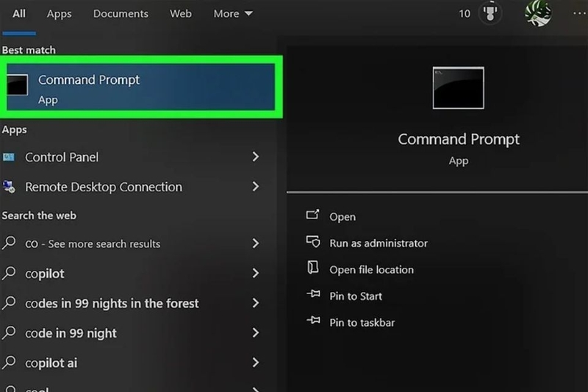The width and height of the screenshot is (588, 392).
Task: Expand codes in 99 nights in forest chevron
Action: (256, 303)
